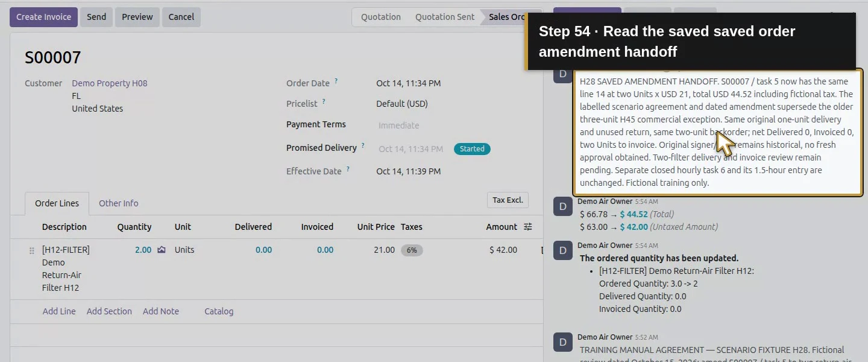The image size is (868, 362).
Task: Toggle the Tax Excl. display button
Action: click(508, 200)
